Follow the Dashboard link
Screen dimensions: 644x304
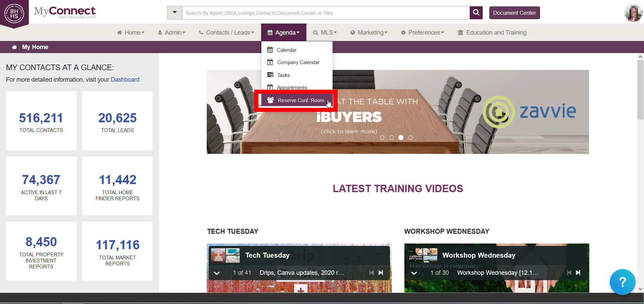pyautogui.click(x=125, y=80)
